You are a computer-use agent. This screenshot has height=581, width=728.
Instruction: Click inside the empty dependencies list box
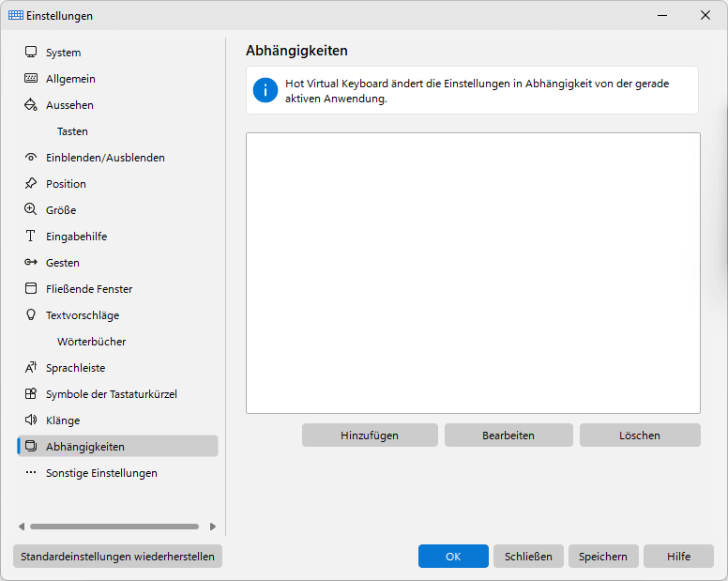pos(473,273)
